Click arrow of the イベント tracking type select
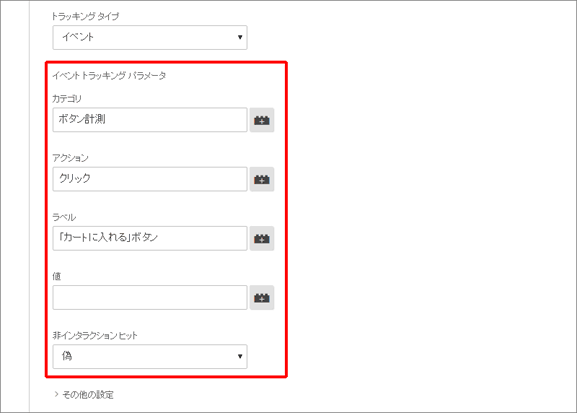577x413 pixels. [x=240, y=37]
